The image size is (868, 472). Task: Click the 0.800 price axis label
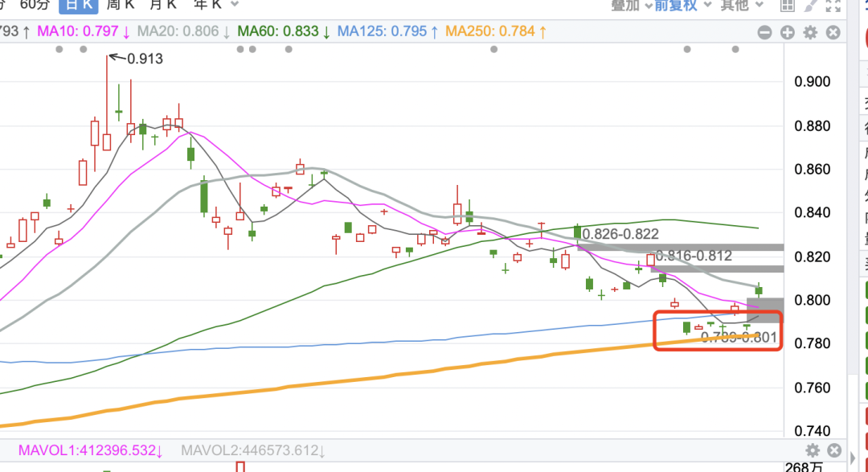812,300
